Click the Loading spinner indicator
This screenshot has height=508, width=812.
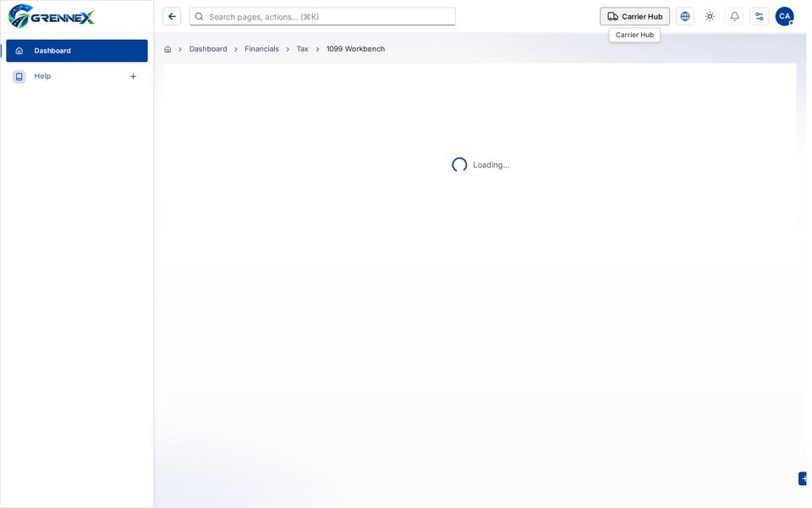(x=458, y=165)
